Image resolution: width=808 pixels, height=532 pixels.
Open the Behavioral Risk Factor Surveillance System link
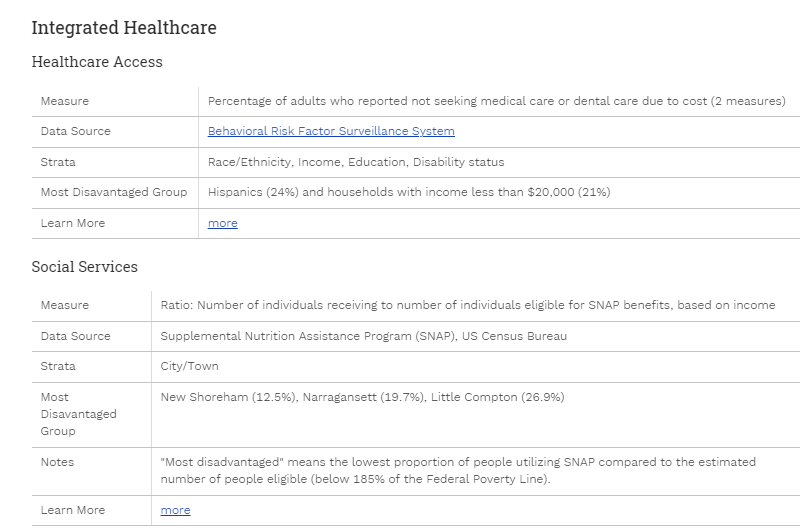point(331,131)
